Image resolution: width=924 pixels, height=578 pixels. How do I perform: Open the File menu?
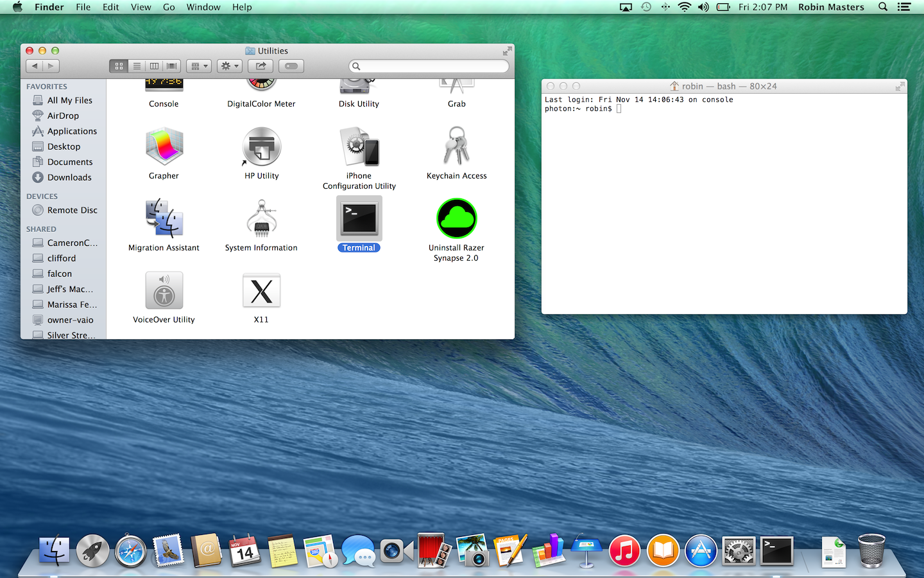83,7
